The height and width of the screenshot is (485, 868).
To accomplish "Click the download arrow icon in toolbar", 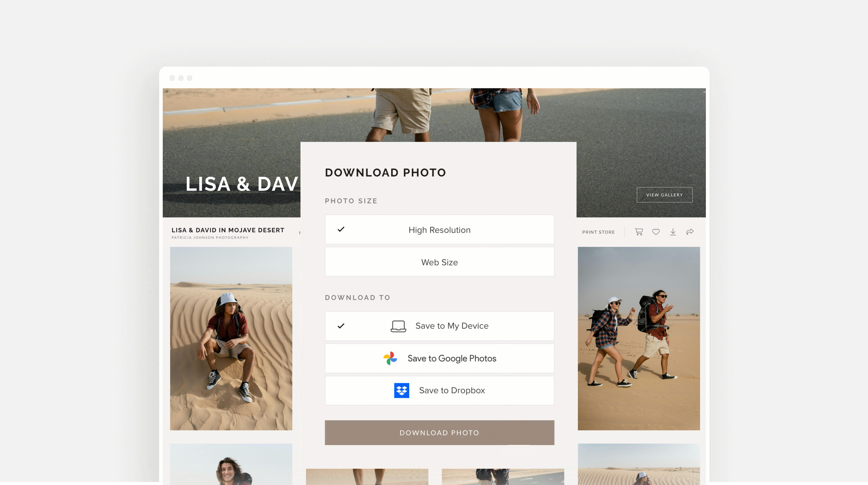I will click(673, 232).
